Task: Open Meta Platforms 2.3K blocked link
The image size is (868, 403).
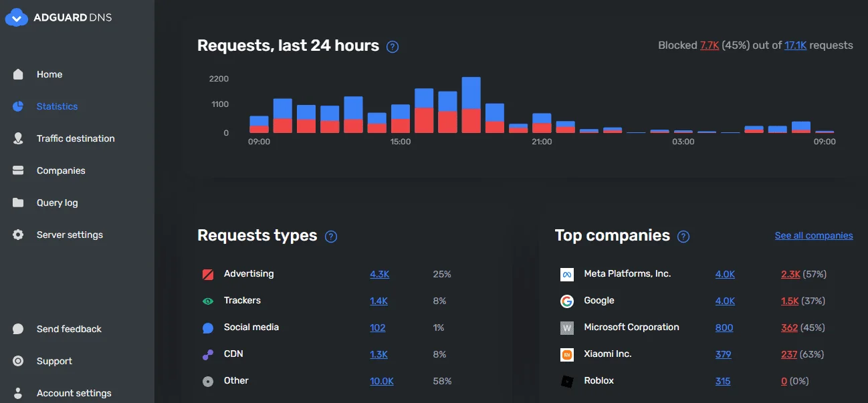Action: coord(790,274)
